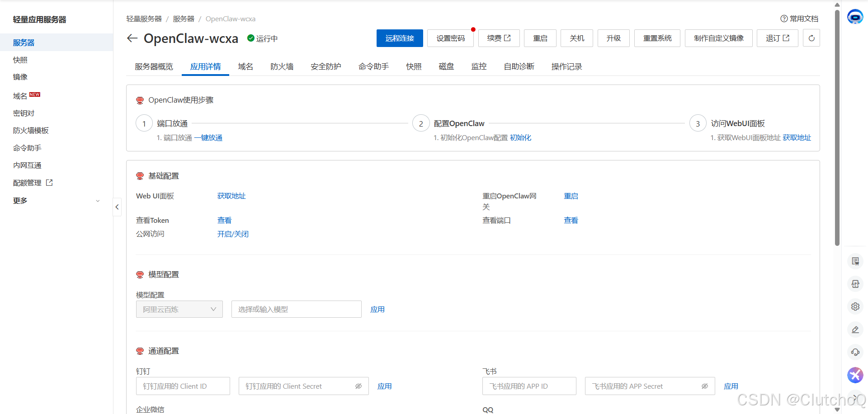The image size is (868, 414).
Task: Click the 重启 server button
Action: [540, 38]
